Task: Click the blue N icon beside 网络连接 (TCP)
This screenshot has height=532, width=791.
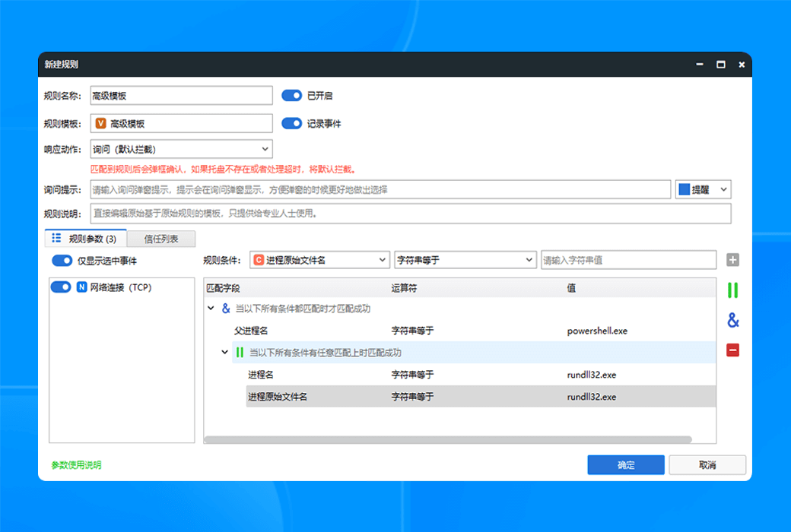Action: pyautogui.click(x=81, y=287)
